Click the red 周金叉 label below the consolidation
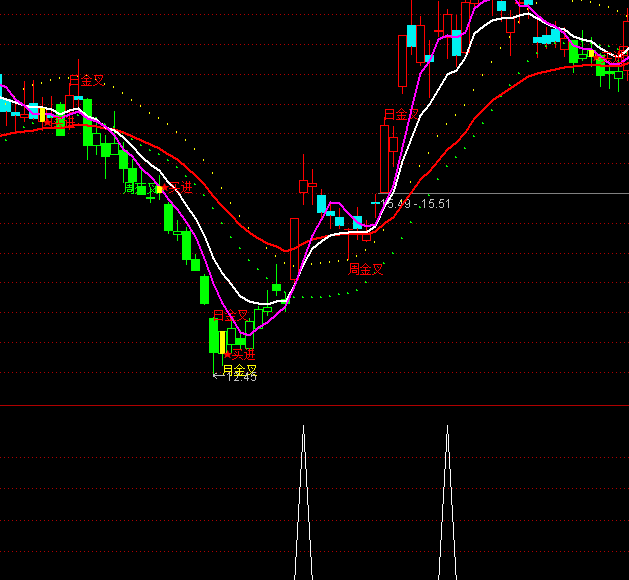 point(366,269)
